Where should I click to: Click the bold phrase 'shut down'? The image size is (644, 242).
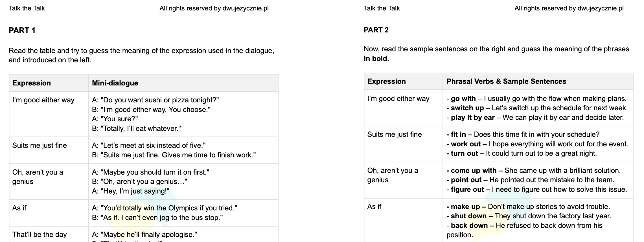(x=468, y=216)
